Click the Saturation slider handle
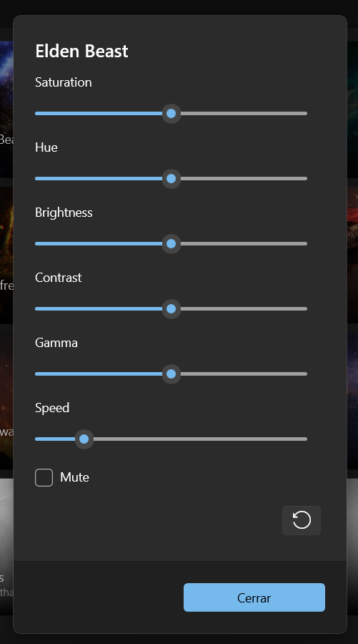Image resolution: width=358 pixels, height=644 pixels. pyautogui.click(x=171, y=113)
